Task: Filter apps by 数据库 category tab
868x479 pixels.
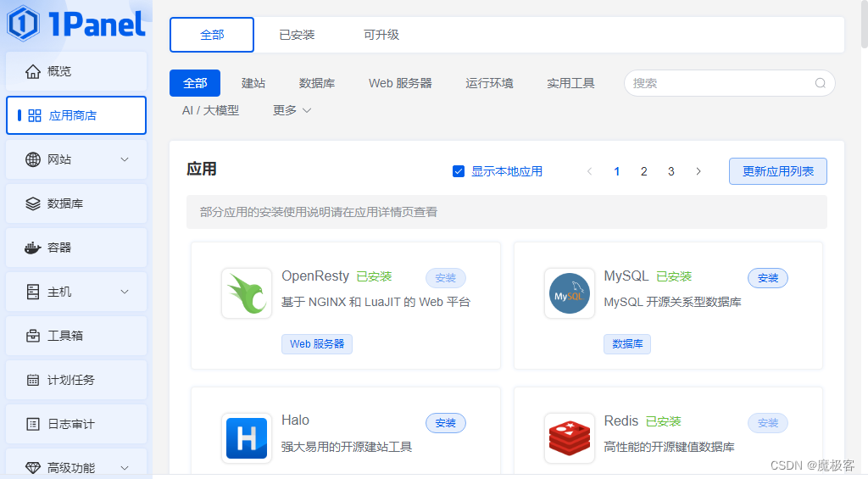Action: pos(317,83)
